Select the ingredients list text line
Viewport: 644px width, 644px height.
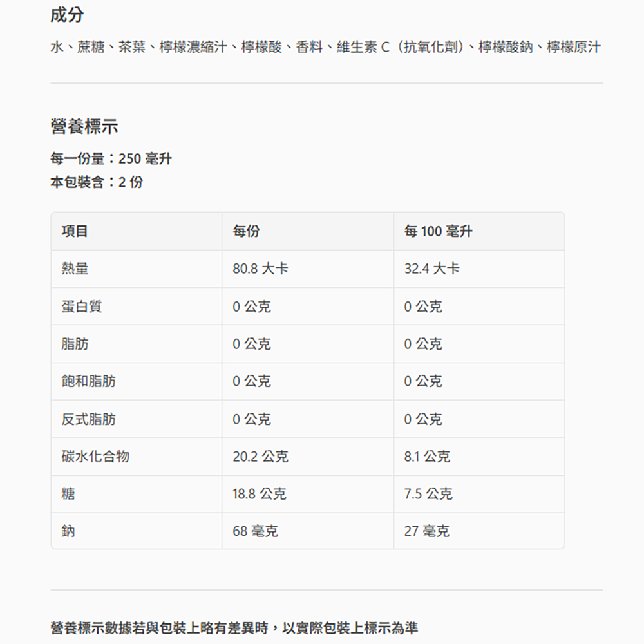pos(325,47)
